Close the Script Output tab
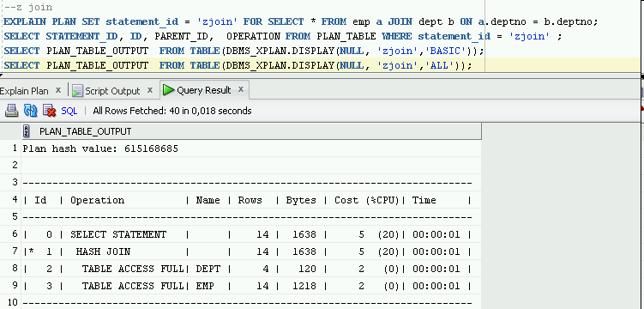Image resolution: width=644 pixels, height=309 pixels. pos(150,89)
